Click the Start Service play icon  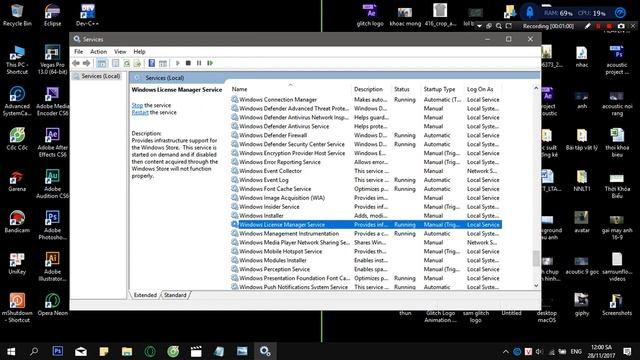click(x=178, y=63)
